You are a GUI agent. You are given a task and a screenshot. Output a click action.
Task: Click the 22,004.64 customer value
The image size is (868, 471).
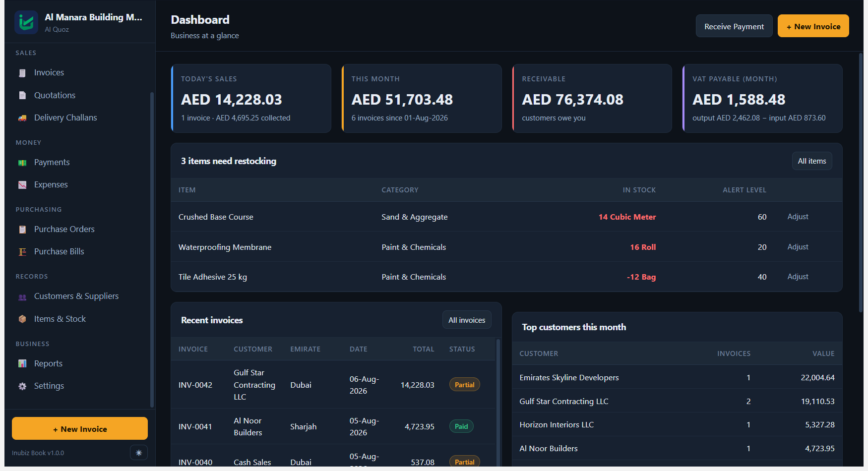tap(817, 377)
